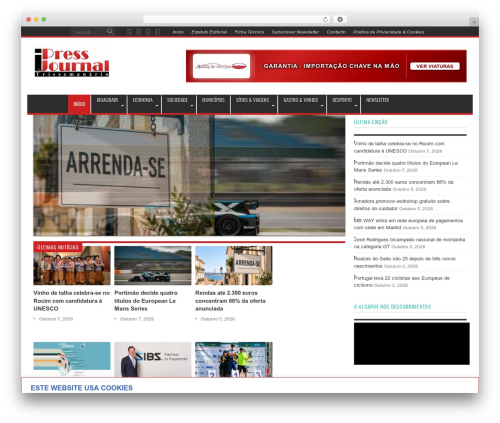Image resolution: width=500 pixels, height=423 pixels.
Task: Open the cyclists podium thumbnail
Action: (x=234, y=359)
